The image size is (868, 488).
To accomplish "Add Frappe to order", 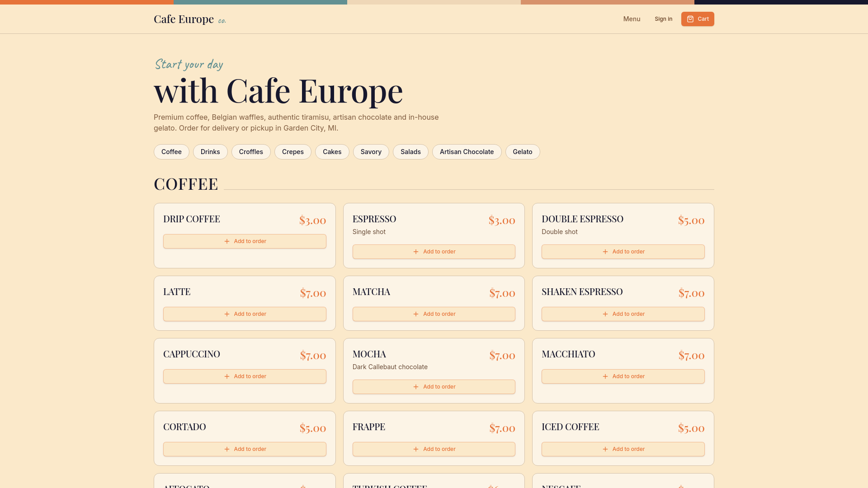I will tap(434, 449).
